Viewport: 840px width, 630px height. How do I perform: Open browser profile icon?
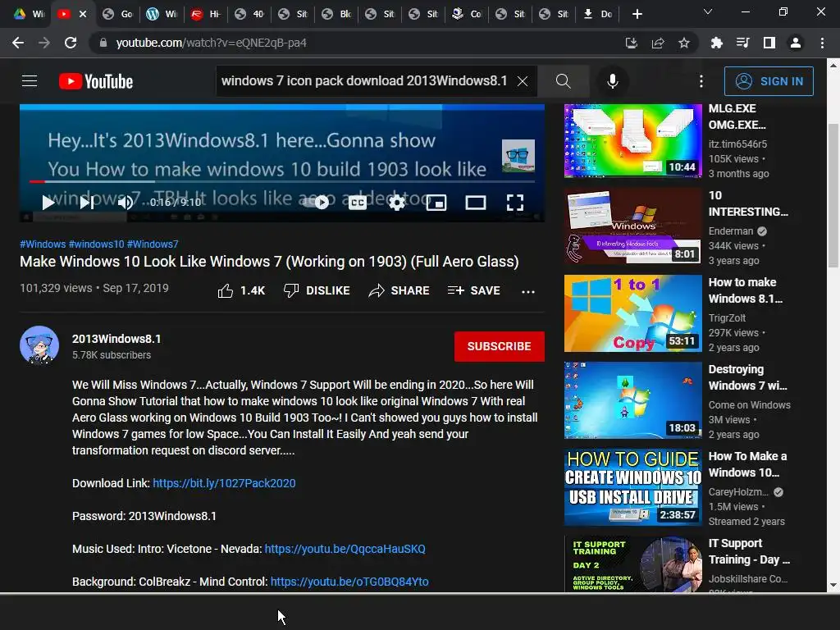[x=796, y=43]
